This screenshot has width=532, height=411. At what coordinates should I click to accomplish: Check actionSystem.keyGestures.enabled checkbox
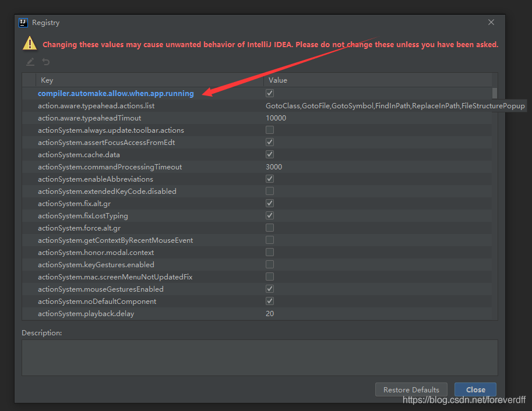click(x=270, y=264)
